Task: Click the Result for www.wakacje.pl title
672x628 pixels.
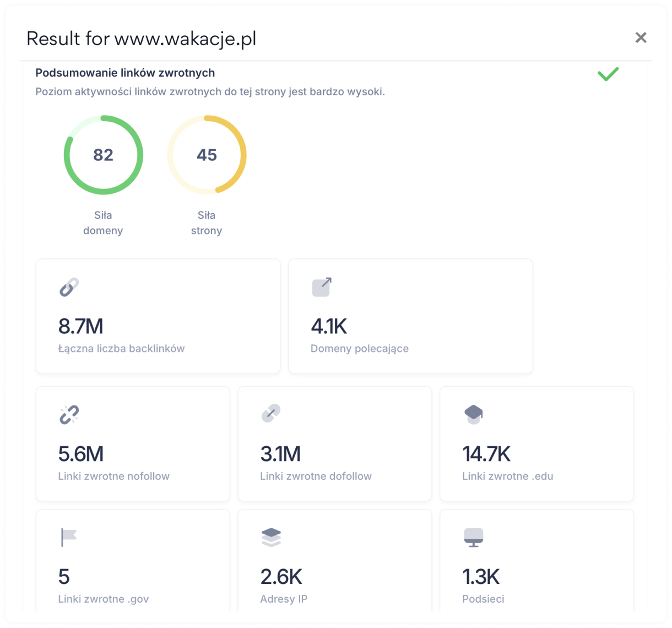Action: [x=142, y=39]
